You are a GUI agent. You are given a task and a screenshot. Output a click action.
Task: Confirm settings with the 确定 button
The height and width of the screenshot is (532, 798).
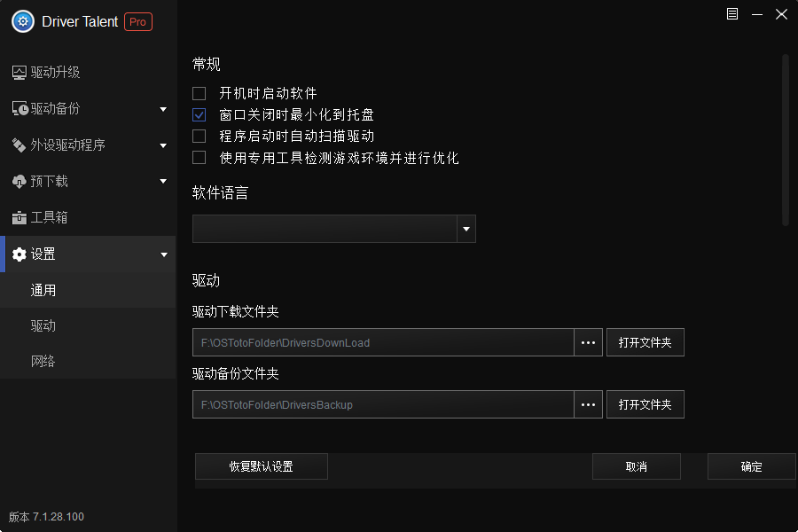pyautogui.click(x=751, y=466)
